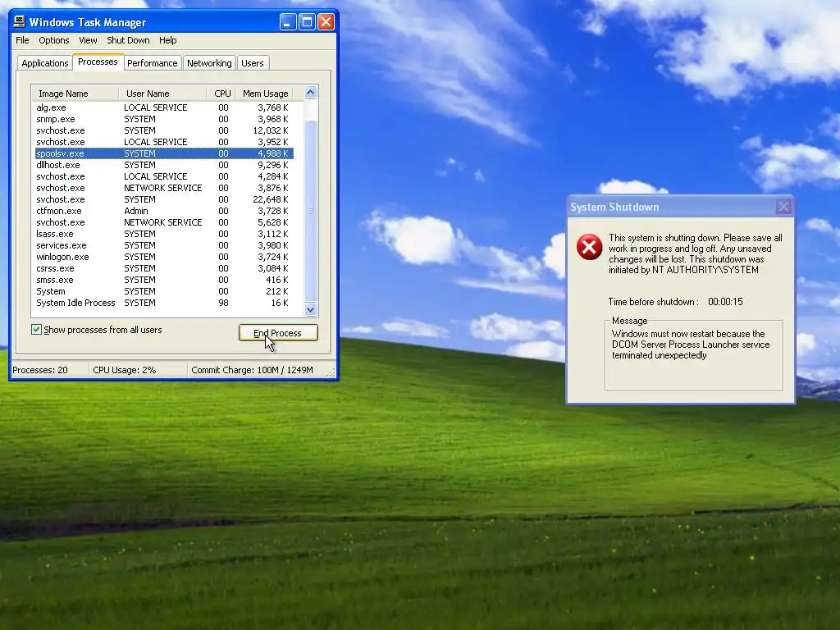Viewport: 840px width, 630px height.
Task: Select the highlighted spoolsv.exe process
Action: click(x=164, y=153)
